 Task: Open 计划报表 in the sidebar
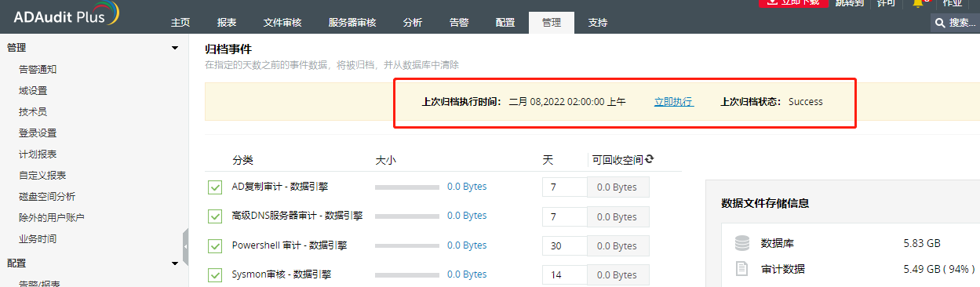click(x=38, y=154)
